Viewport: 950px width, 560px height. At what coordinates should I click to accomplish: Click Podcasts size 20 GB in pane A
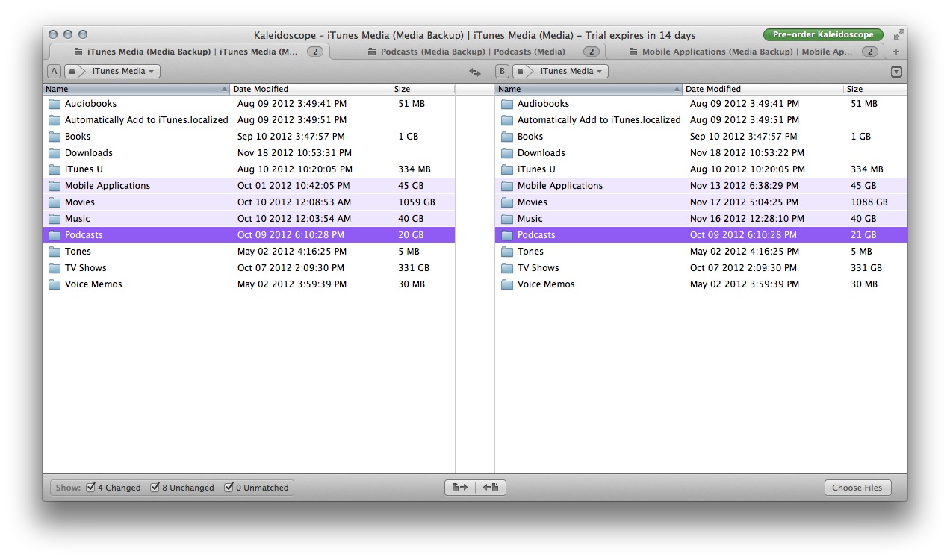point(411,235)
